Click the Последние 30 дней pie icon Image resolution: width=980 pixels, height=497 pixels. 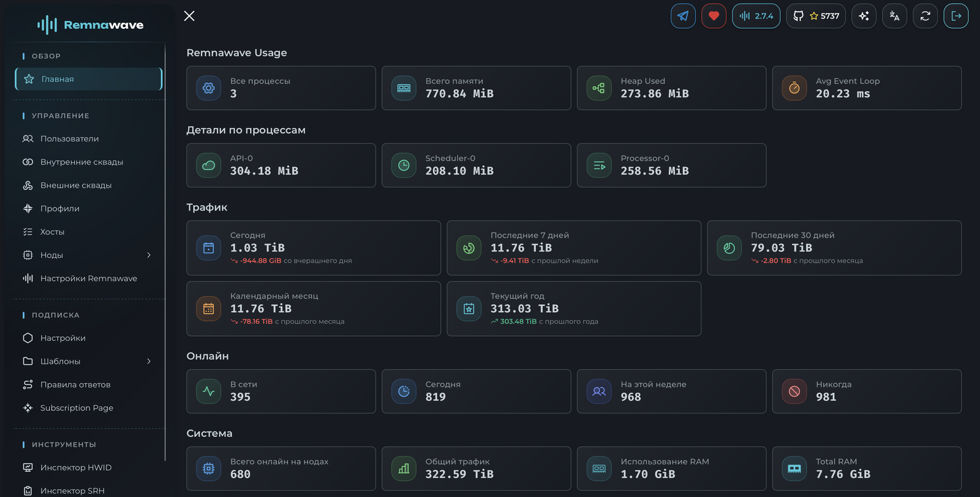click(x=729, y=248)
